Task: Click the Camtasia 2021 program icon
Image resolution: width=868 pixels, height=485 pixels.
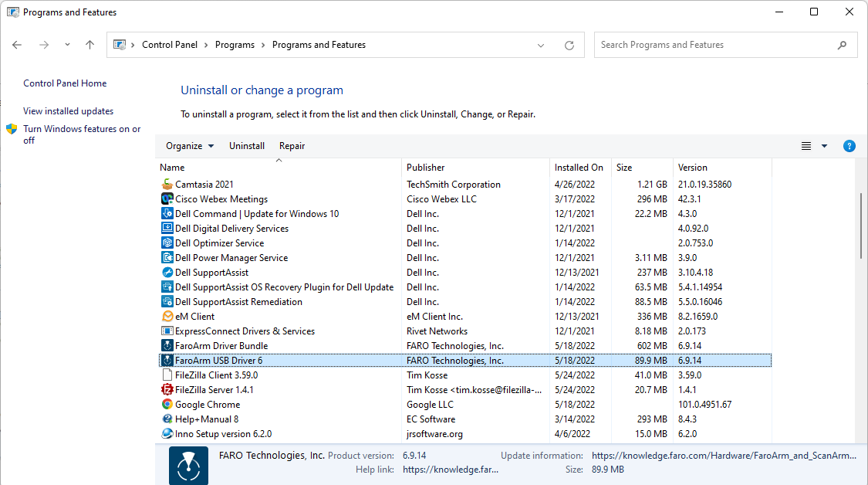Action: [167, 185]
